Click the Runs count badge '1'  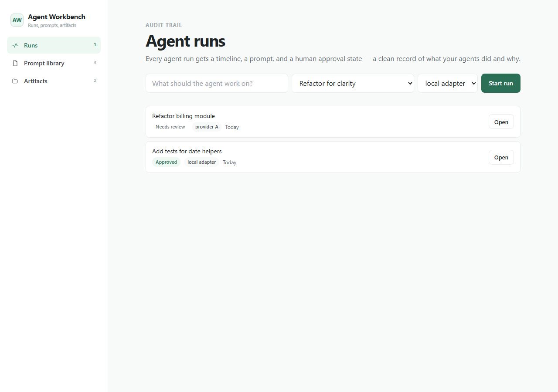95,45
